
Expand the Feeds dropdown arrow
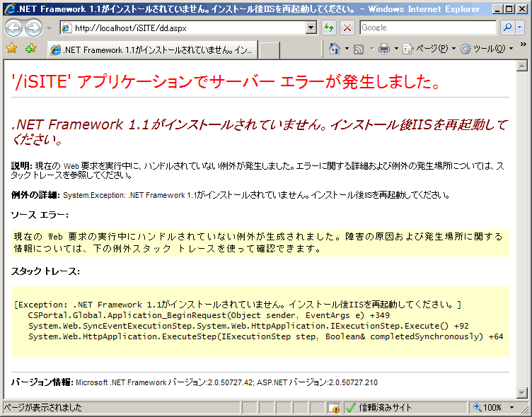(371, 49)
